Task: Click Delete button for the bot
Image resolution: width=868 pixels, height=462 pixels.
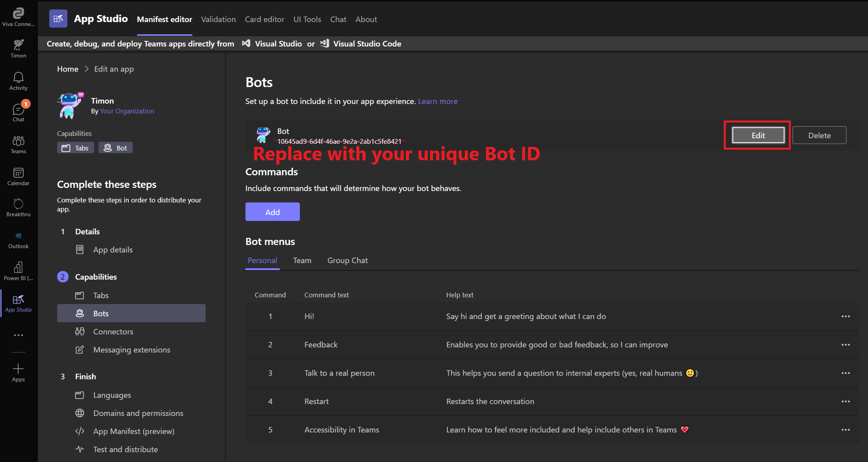Action: 819,135
